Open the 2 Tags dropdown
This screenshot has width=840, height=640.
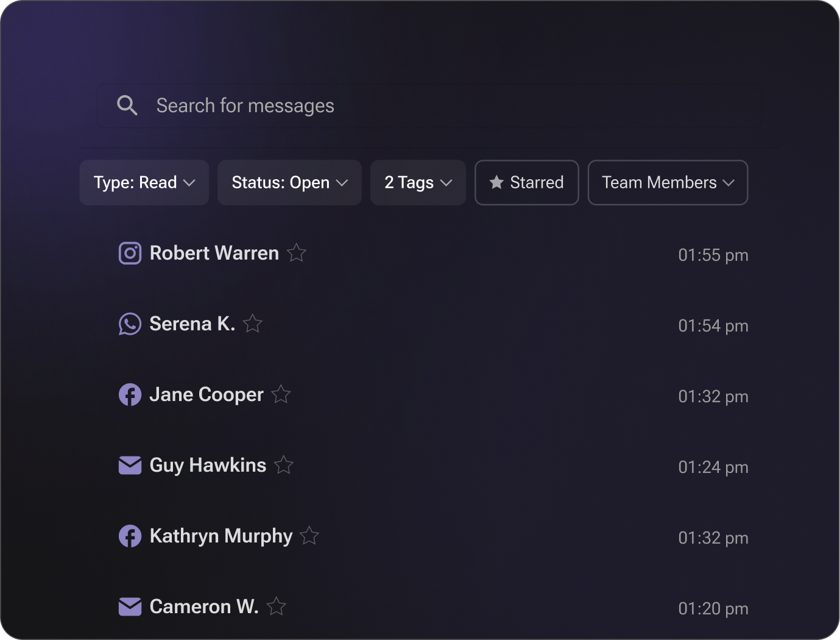click(418, 183)
